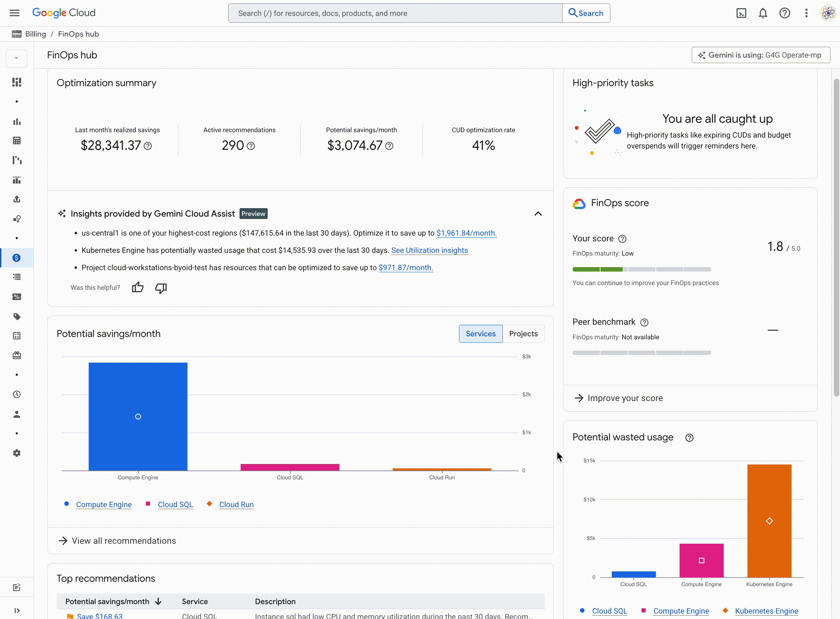Open the three-dot settings and utilities menu
The image size is (840, 619).
806,13
